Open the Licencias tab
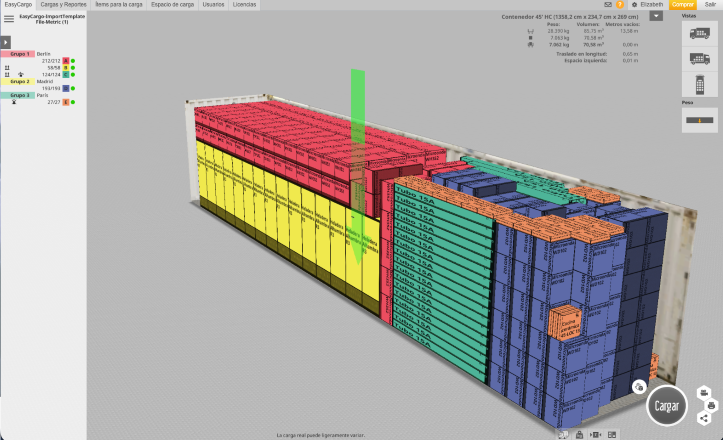This screenshot has width=723, height=440. click(244, 5)
